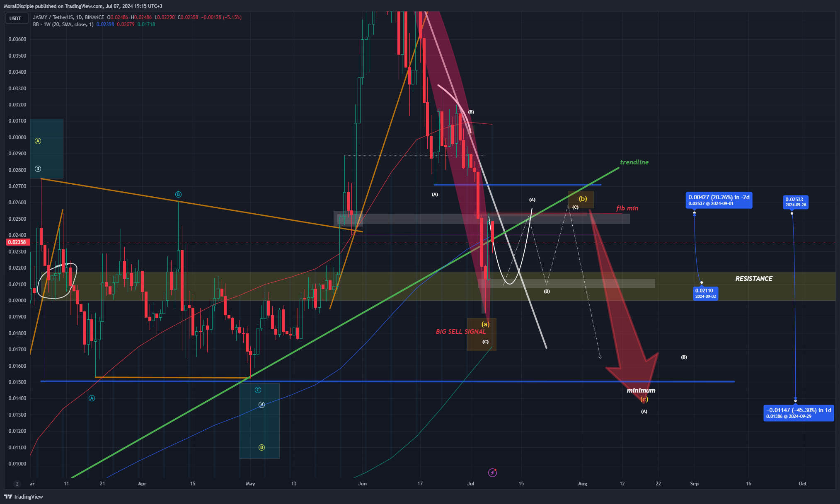Click the Sep date axis label
840x504 pixels.
pos(694,484)
